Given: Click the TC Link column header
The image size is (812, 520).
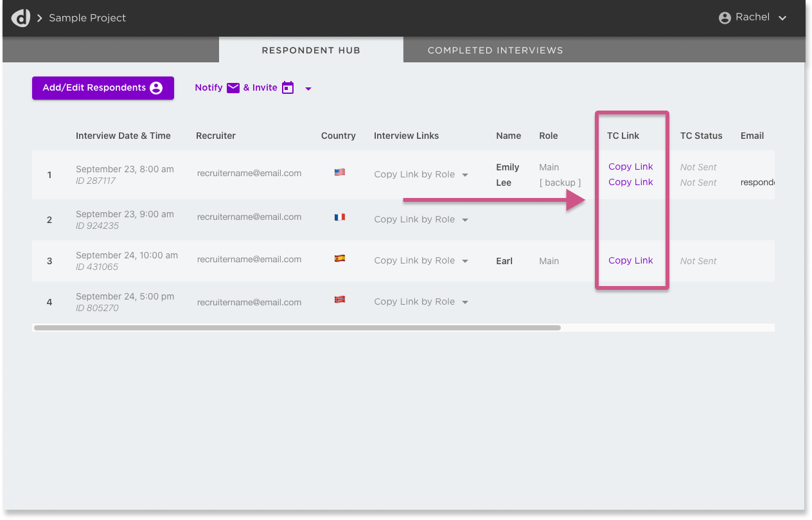Looking at the screenshot, I should 623,136.
